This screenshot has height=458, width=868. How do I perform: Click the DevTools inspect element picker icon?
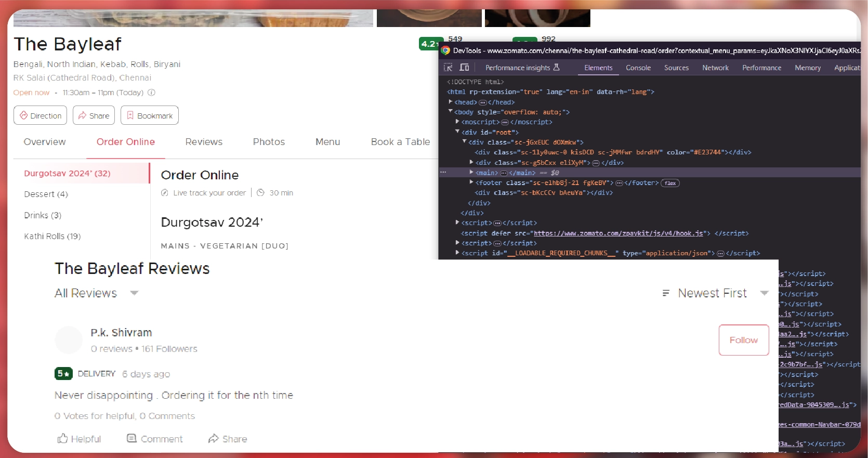(448, 68)
